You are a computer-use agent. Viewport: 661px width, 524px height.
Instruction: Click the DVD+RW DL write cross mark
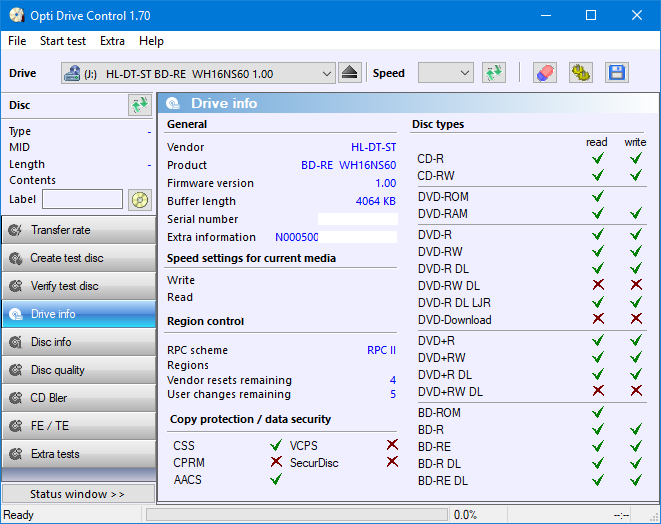[x=636, y=391]
